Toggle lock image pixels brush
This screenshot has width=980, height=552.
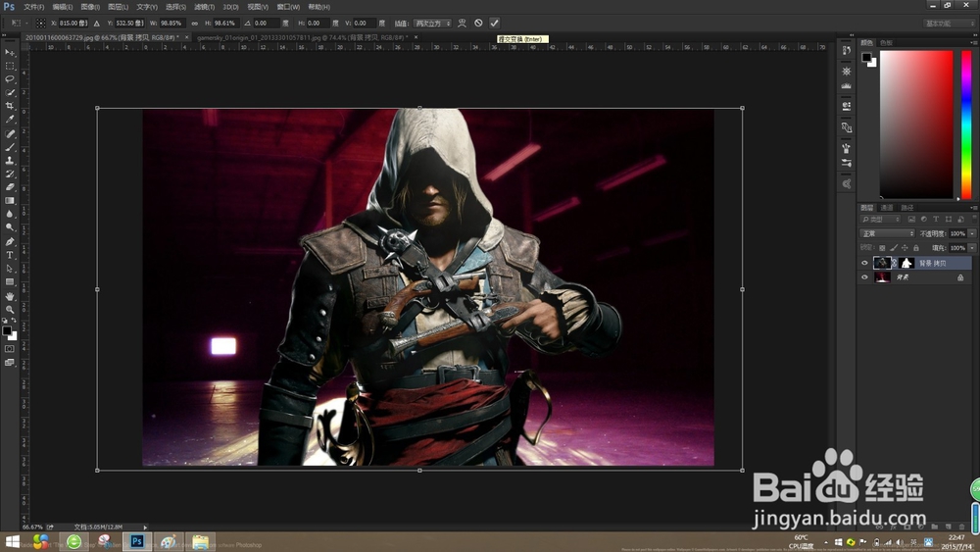click(893, 248)
